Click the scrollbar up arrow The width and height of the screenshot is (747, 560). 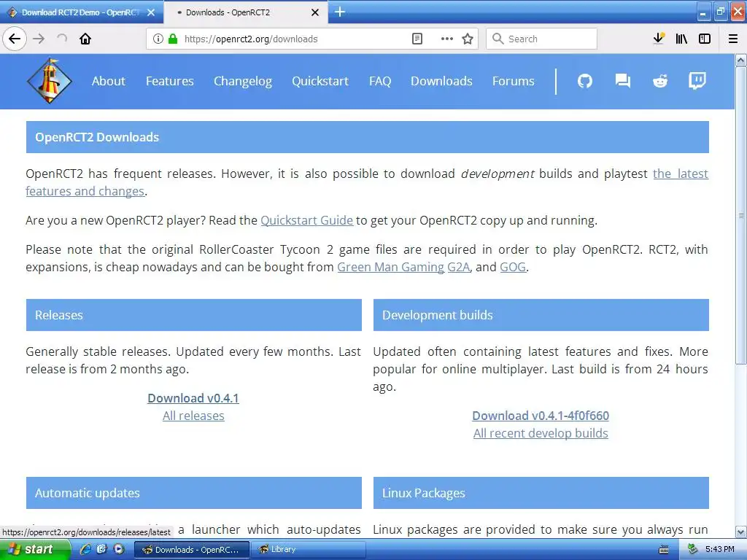(x=741, y=60)
